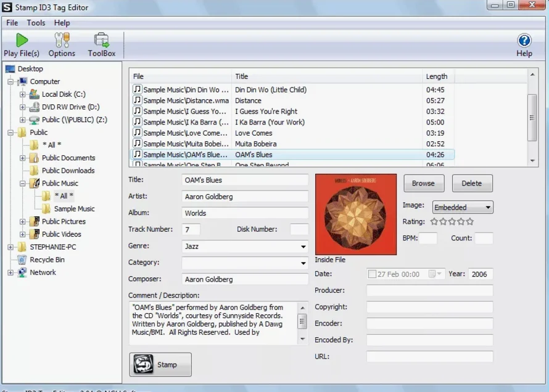The width and height of the screenshot is (549, 392).
Task: Click the DVD RW Drive (D:) icon
Action: 34,107
